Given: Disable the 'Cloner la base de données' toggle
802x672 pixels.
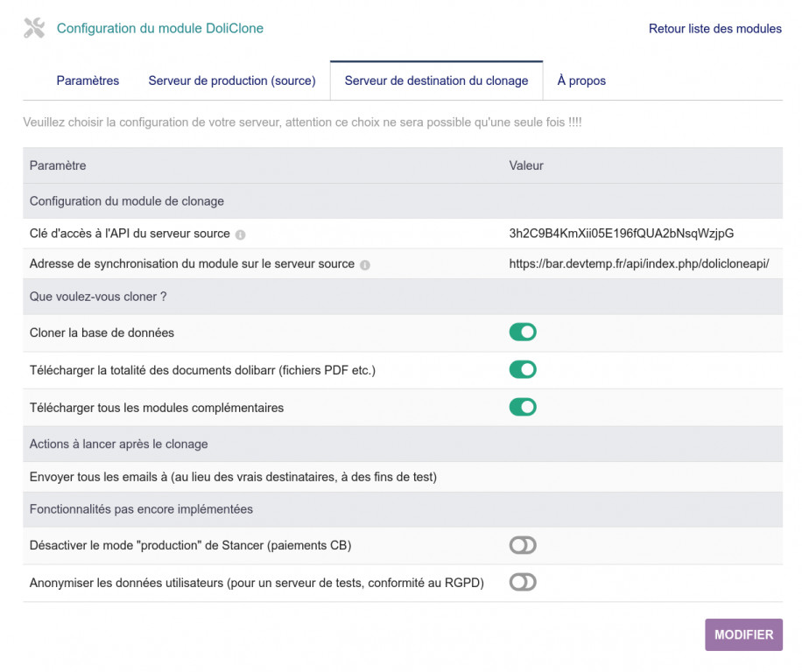Looking at the screenshot, I should point(523,332).
